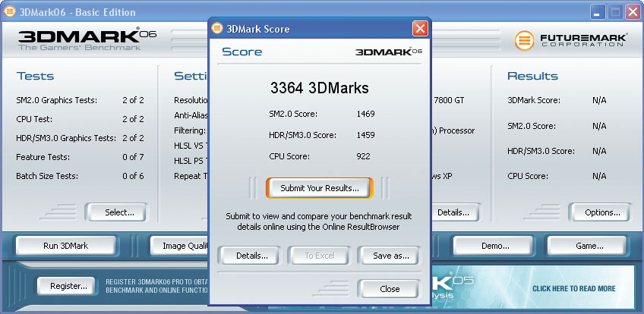The height and width of the screenshot is (314, 644).
Task: Click the 3364 3DMarks score text
Action: point(320,88)
